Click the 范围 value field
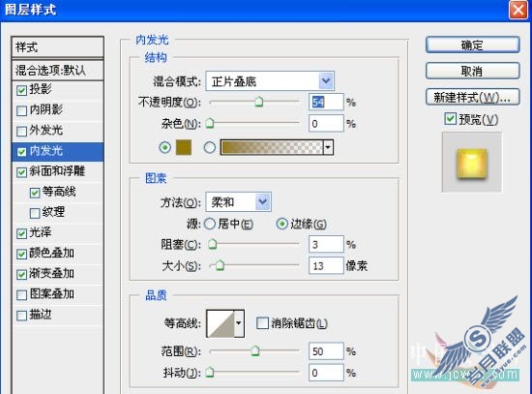This screenshot has height=394, width=532. [x=326, y=351]
